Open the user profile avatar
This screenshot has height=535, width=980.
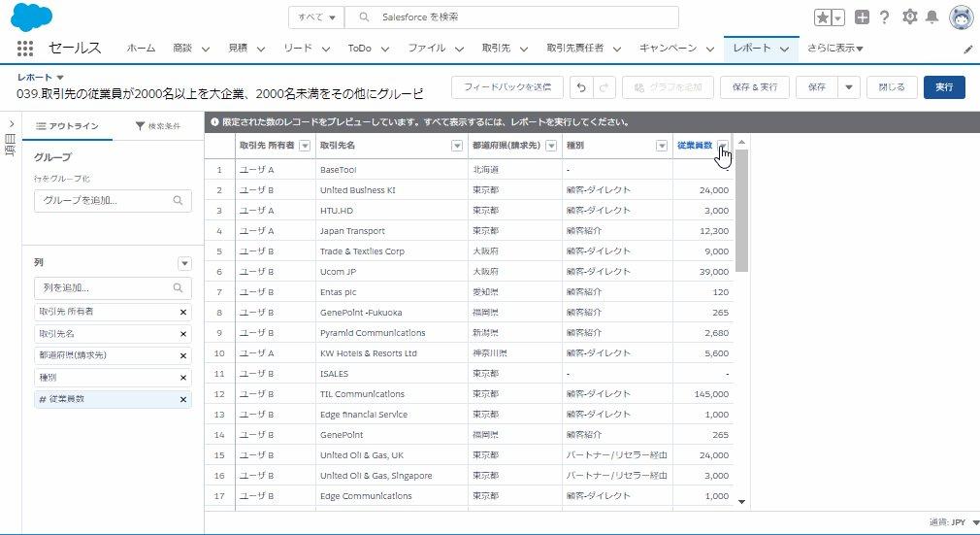coord(962,17)
